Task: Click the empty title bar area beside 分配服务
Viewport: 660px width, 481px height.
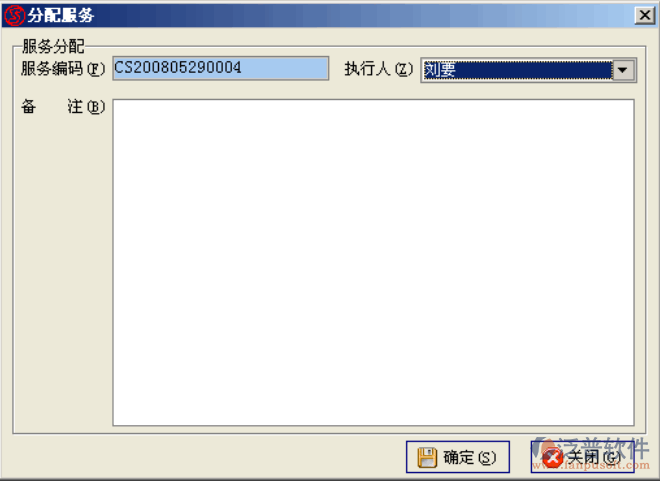Action: (x=362, y=16)
